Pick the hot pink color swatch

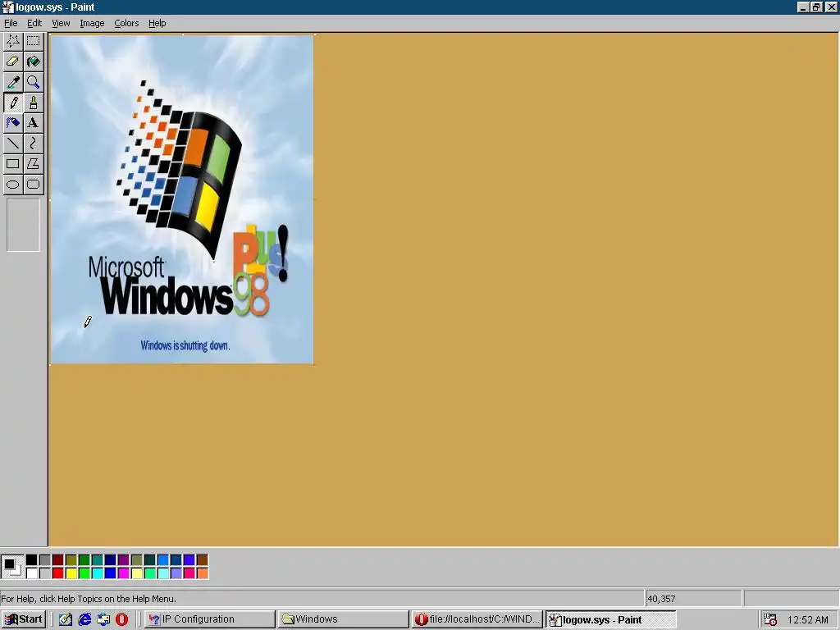[x=189, y=573]
